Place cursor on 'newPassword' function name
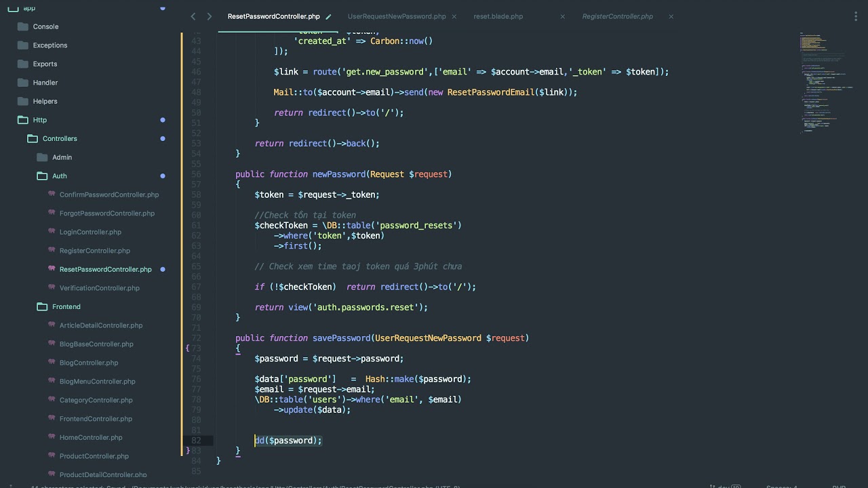 point(339,174)
